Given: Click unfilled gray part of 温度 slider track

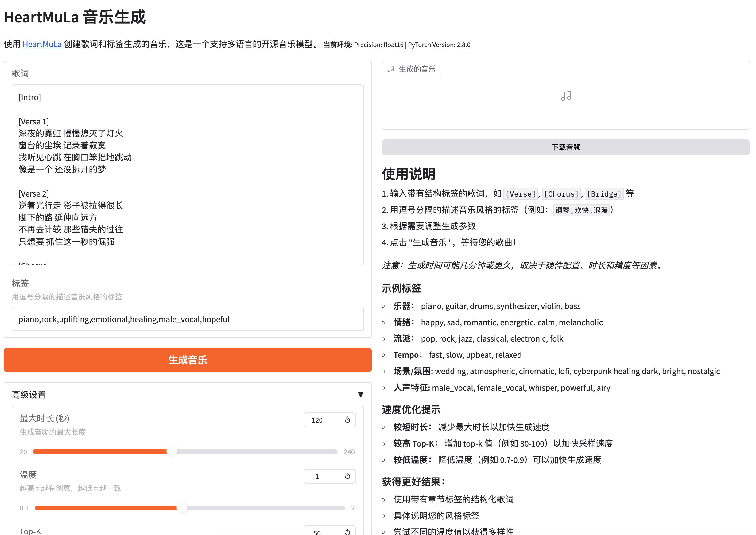Looking at the screenshot, I should pos(263,508).
